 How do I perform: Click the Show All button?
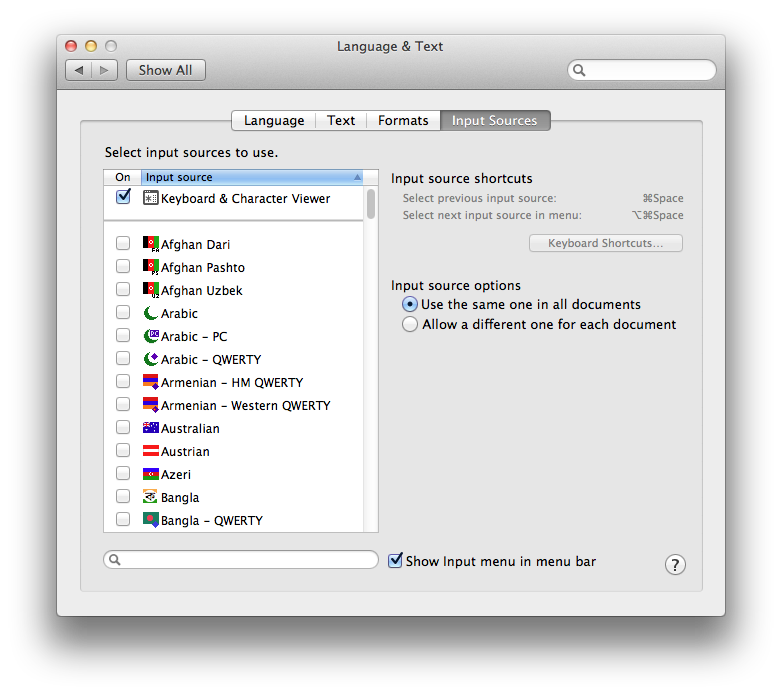(x=166, y=70)
